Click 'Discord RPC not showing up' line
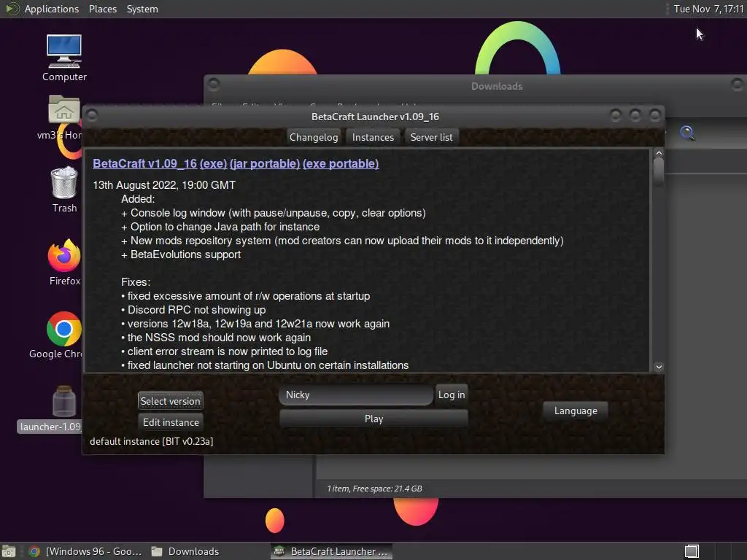Viewport: 747px width, 560px height. (193, 309)
